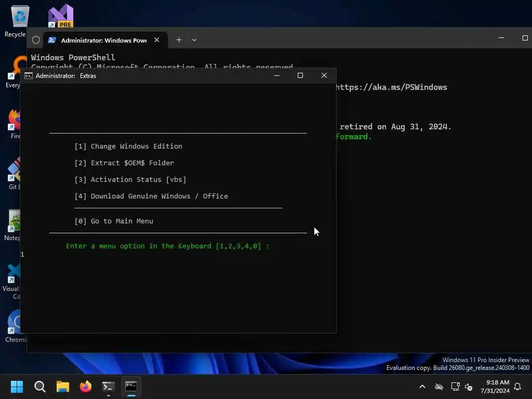The width and height of the screenshot is (532, 399).
Task: Click the Activation Status [vbs] option text
Action: 138,179
